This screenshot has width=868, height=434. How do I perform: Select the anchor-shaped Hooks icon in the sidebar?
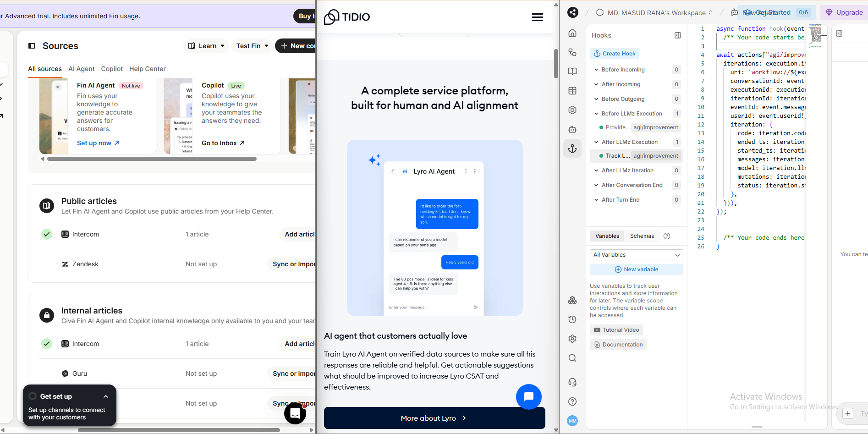pyautogui.click(x=572, y=148)
